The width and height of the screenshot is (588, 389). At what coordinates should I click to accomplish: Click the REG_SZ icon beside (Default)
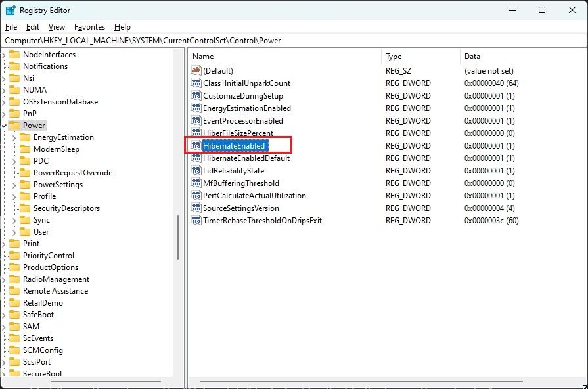point(196,70)
